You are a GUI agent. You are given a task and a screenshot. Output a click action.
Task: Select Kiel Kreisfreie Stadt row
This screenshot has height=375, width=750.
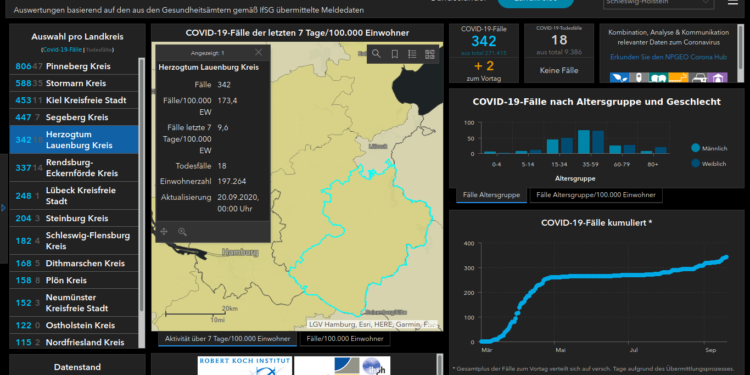pos(74,100)
